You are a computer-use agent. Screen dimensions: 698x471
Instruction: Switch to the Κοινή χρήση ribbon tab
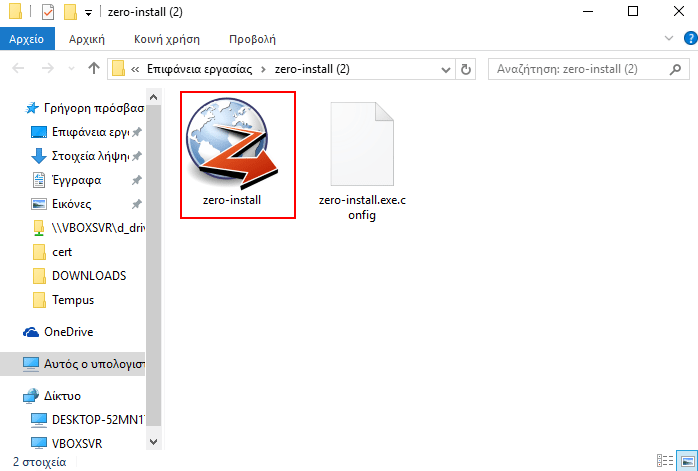167,39
